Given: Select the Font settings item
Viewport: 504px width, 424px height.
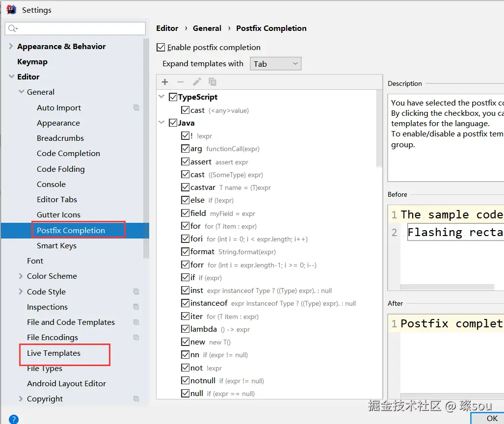Looking at the screenshot, I should (35, 261).
